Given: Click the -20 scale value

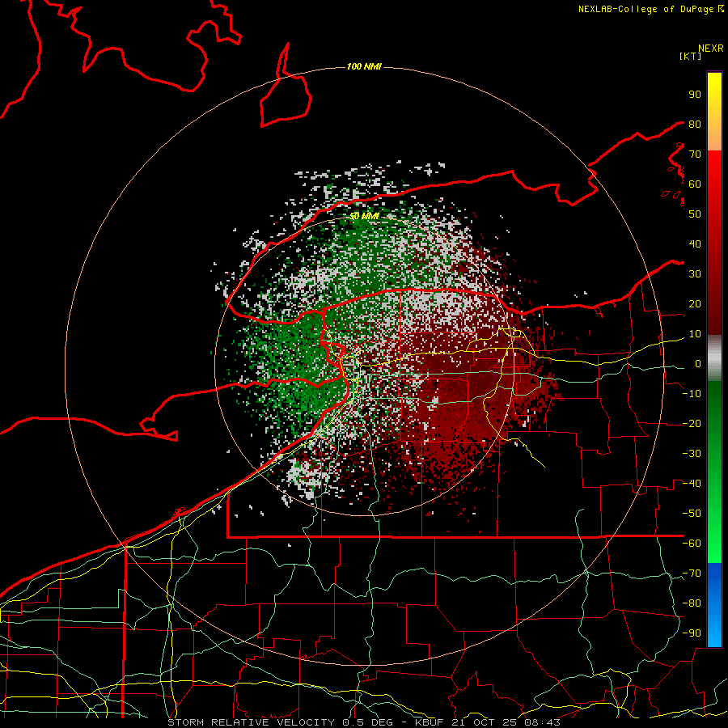Looking at the screenshot, I should (x=692, y=424).
